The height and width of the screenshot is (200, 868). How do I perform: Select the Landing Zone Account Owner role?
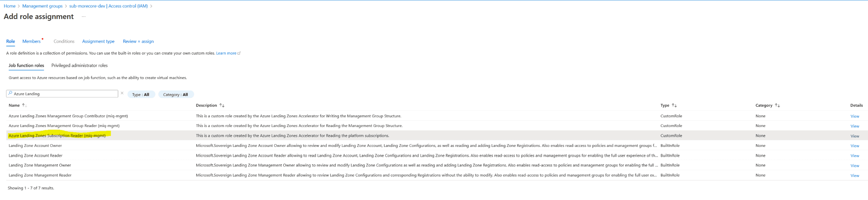click(35, 145)
